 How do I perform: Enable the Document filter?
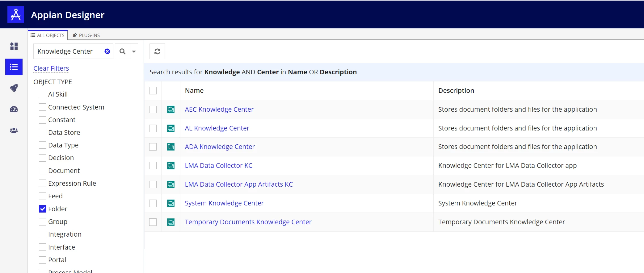coord(43,171)
